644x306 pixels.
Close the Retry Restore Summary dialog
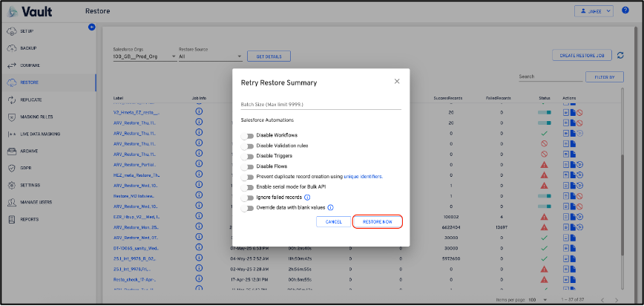[x=397, y=81]
